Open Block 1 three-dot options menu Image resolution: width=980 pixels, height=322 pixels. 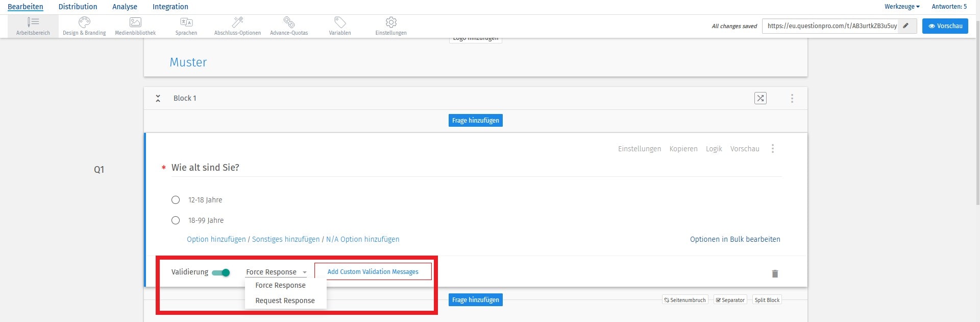(792, 98)
